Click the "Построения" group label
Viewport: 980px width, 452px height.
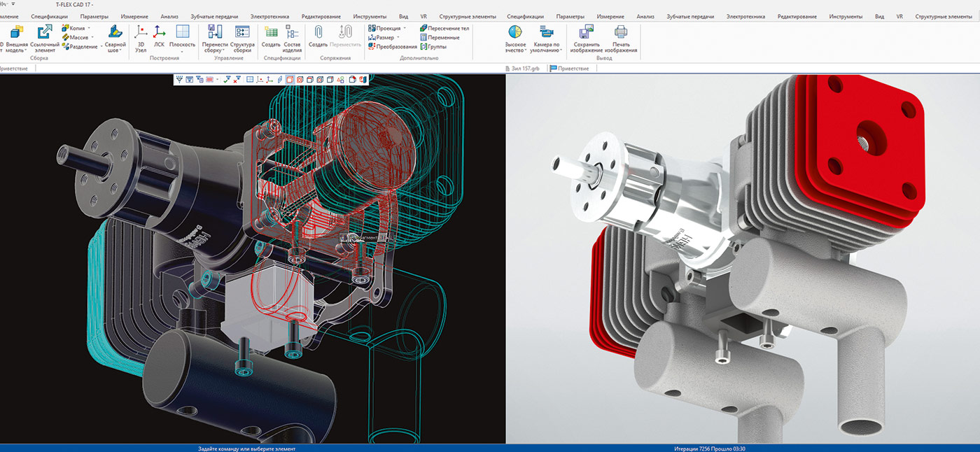coord(164,58)
